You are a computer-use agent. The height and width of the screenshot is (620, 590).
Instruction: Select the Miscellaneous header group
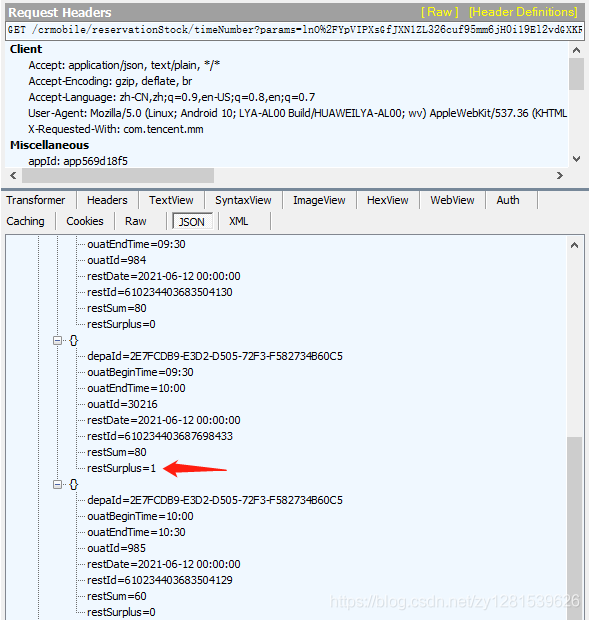tap(49, 145)
